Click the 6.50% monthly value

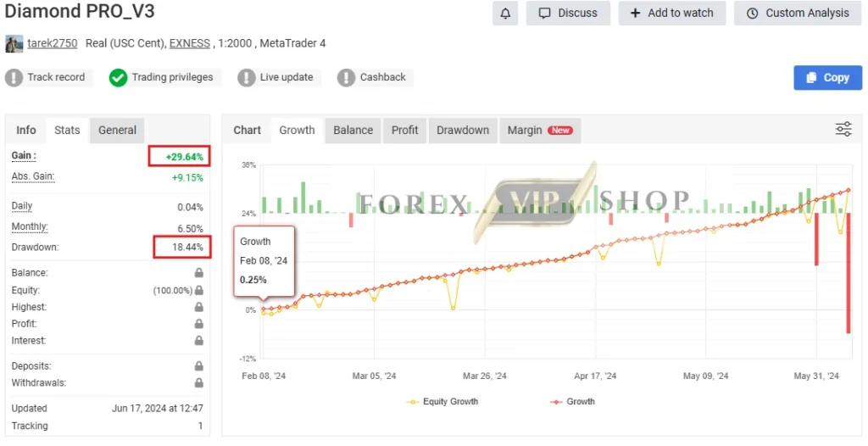(x=190, y=229)
